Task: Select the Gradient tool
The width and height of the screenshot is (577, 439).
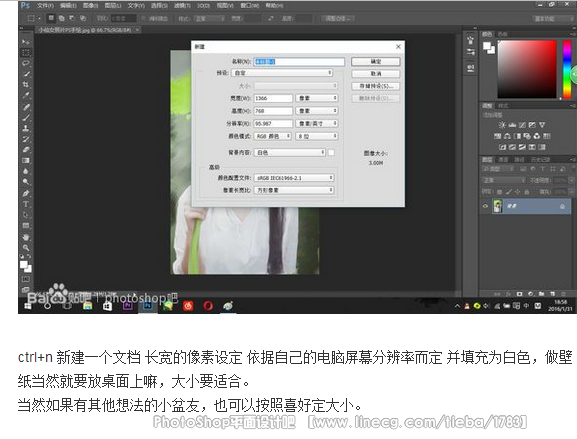Action: (25, 160)
